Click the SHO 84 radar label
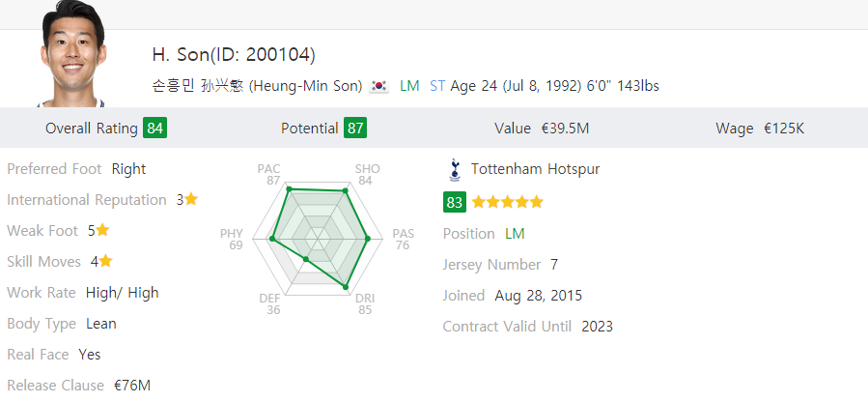 coord(367,175)
